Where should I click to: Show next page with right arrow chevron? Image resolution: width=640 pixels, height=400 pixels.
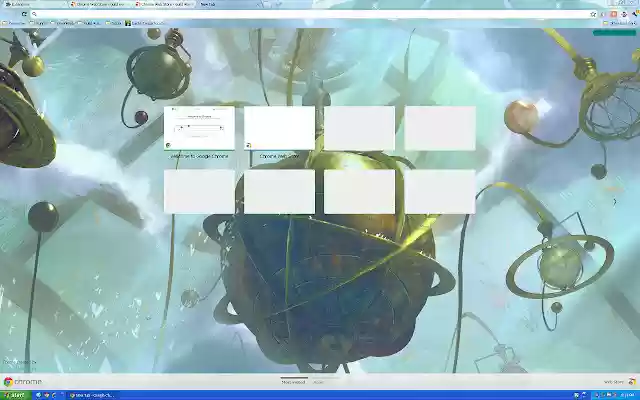click(x=615, y=201)
